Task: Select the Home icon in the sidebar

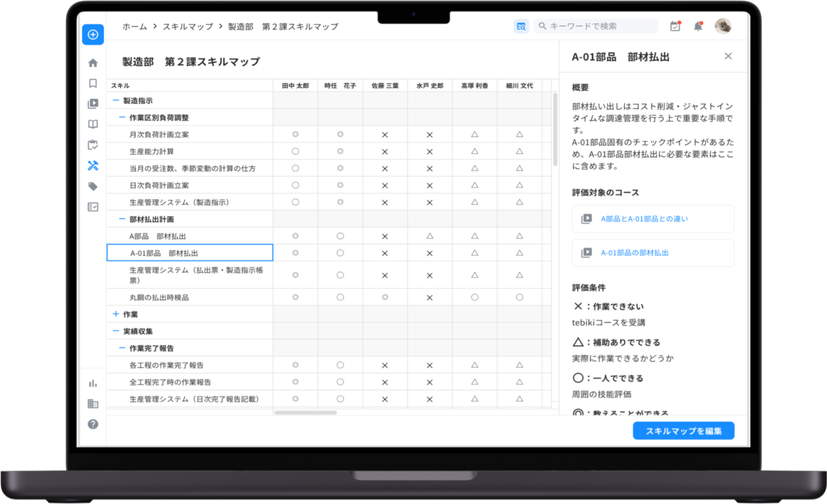Action: coord(93,62)
